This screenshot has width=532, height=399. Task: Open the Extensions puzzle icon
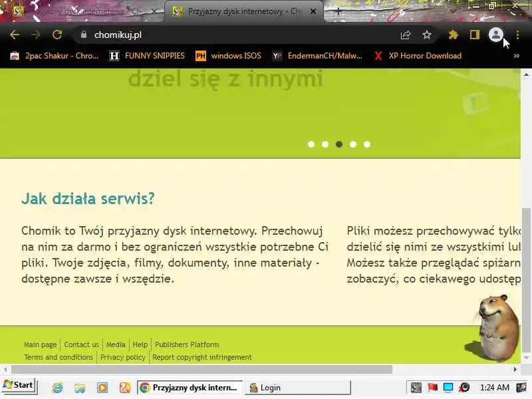pos(454,35)
